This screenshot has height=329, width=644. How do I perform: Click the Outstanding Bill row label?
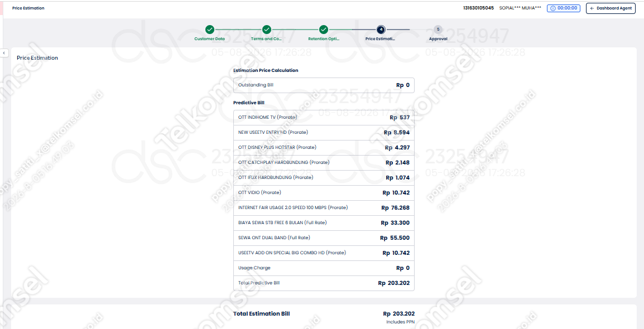(256, 85)
